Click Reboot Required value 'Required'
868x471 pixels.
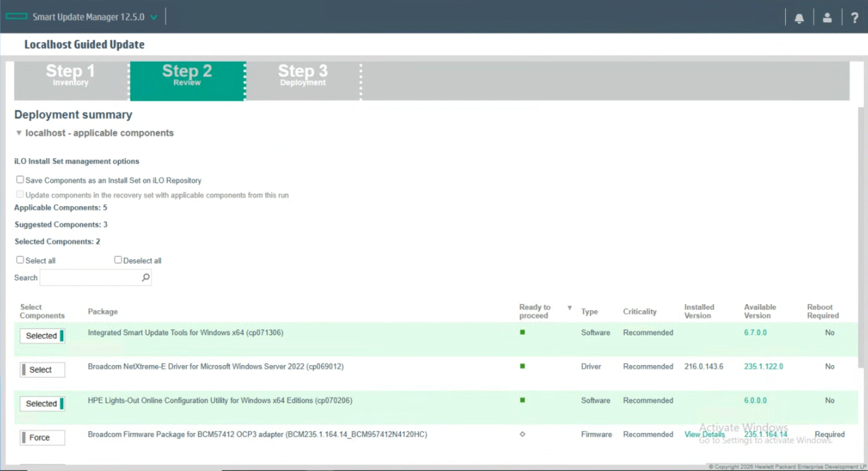click(x=830, y=434)
